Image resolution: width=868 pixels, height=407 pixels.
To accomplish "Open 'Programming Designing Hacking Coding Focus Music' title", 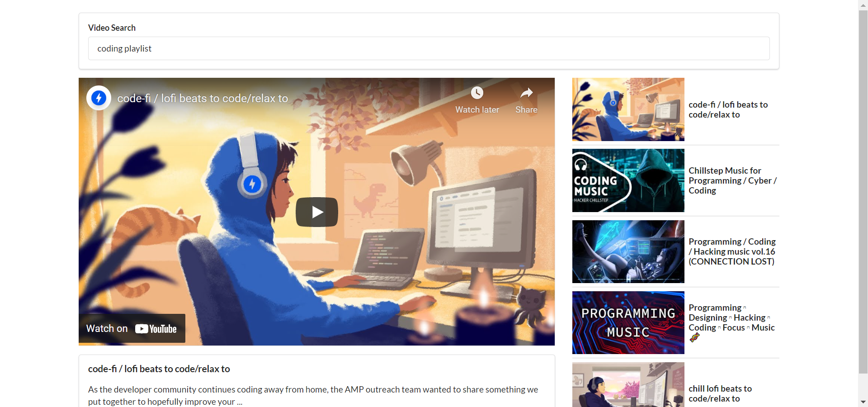I will pyautogui.click(x=731, y=318).
